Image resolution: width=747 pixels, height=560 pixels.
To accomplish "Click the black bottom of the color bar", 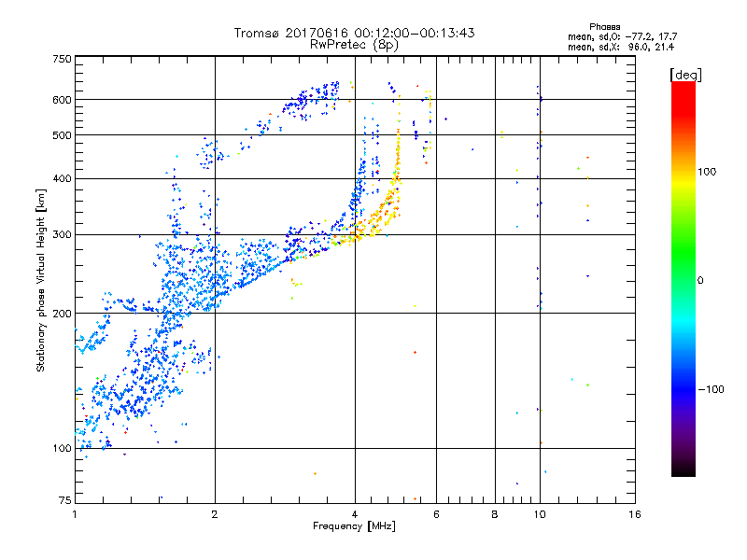I will (x=684, y=469).
